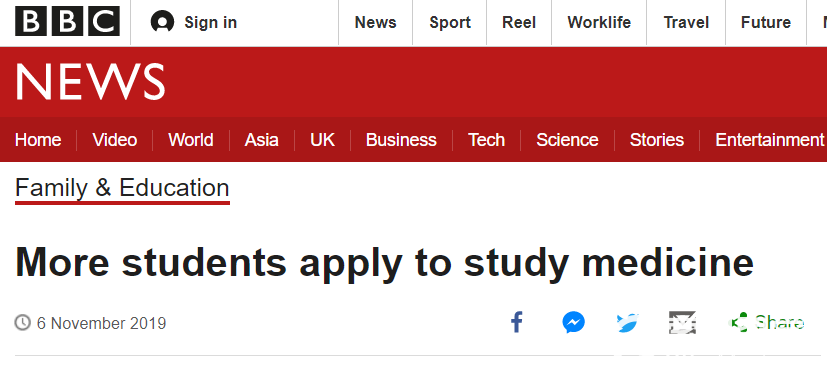
Task: Click the Family & Education link
Action: (122, 188)
